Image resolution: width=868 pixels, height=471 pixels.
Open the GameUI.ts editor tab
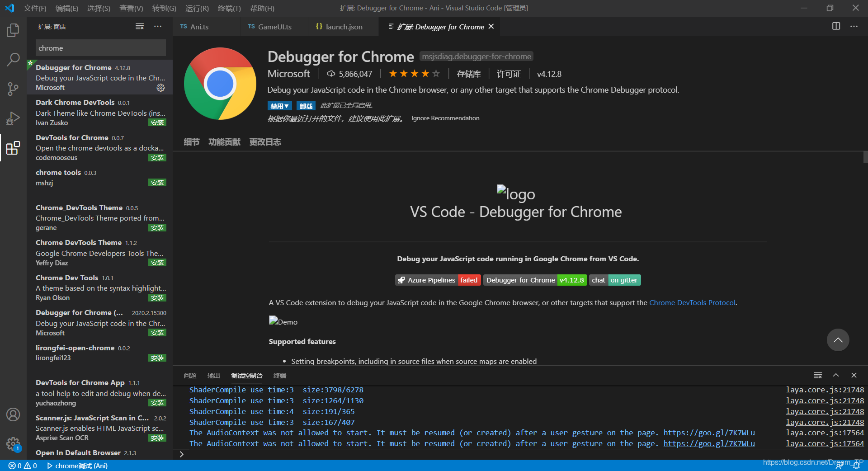pos(274,27)
